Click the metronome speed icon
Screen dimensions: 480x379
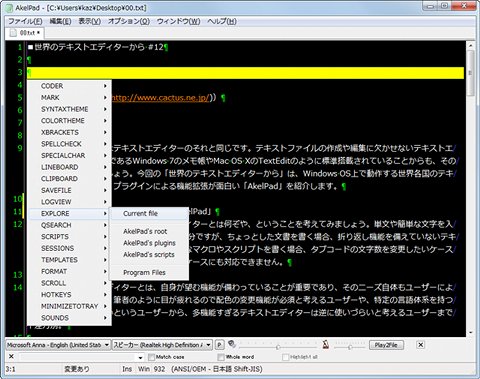(326, 344)
